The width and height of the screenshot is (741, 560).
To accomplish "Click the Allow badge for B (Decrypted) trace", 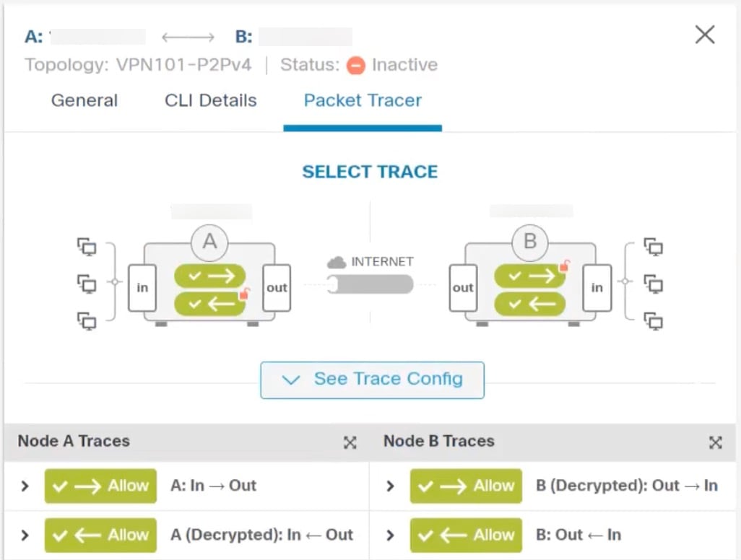I will (x=466, y=486).
